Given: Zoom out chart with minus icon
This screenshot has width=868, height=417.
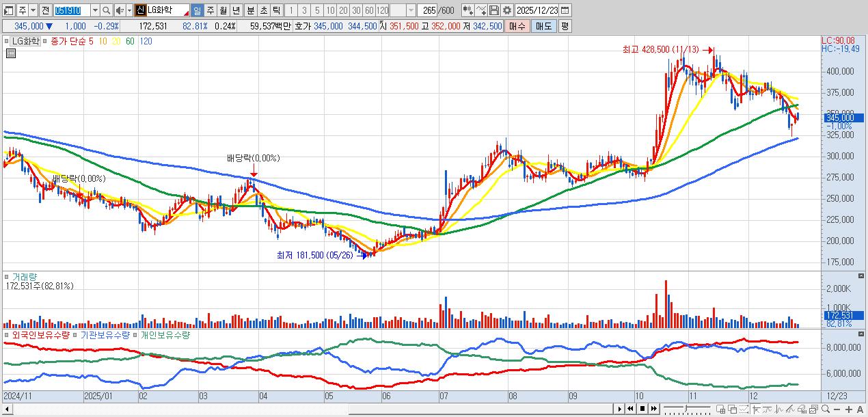Looking at the screenshot, I should [837, 409].
